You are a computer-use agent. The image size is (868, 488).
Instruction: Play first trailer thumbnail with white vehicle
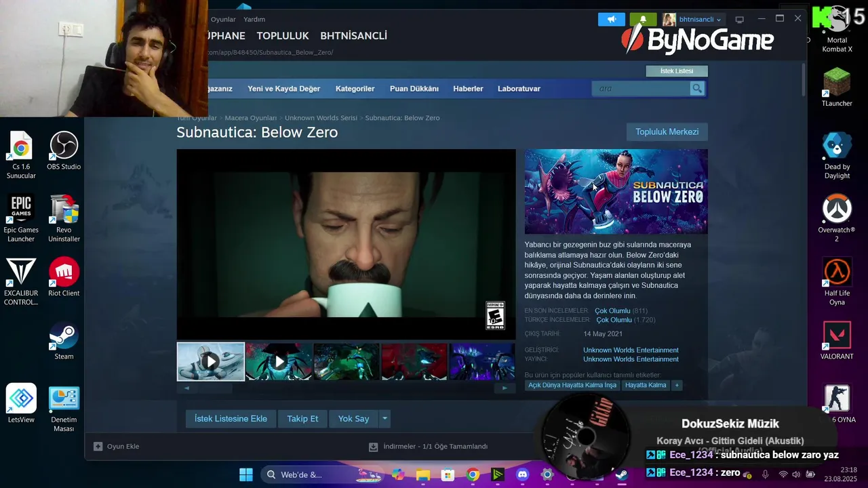211,361
